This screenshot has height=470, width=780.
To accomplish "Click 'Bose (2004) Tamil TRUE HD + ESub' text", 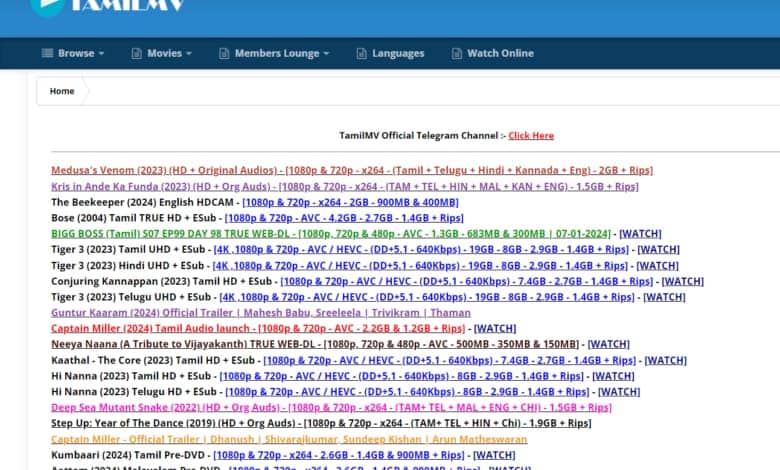I will coord(133,218).
